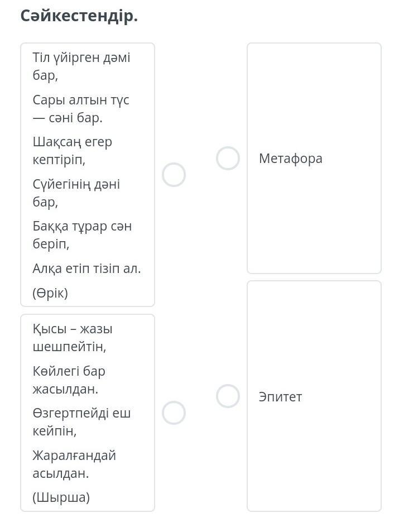Click the (Шырша) answer caption
394x532 pixels.
[x=61, y=497]
